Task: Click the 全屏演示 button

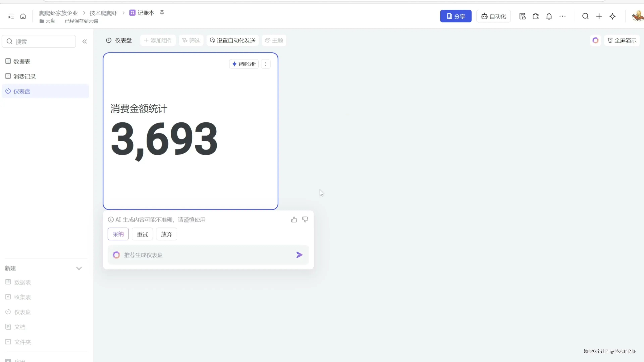Action: tap(622, 40)
